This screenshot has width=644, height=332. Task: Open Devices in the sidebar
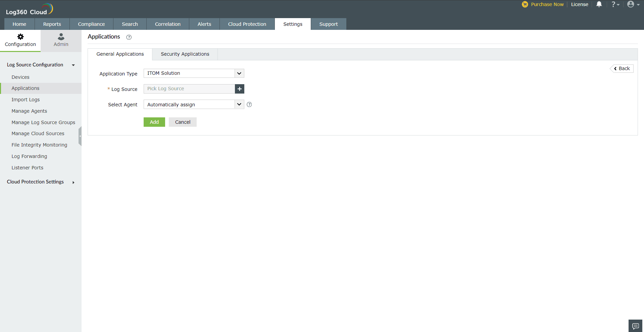coord(20,77)
